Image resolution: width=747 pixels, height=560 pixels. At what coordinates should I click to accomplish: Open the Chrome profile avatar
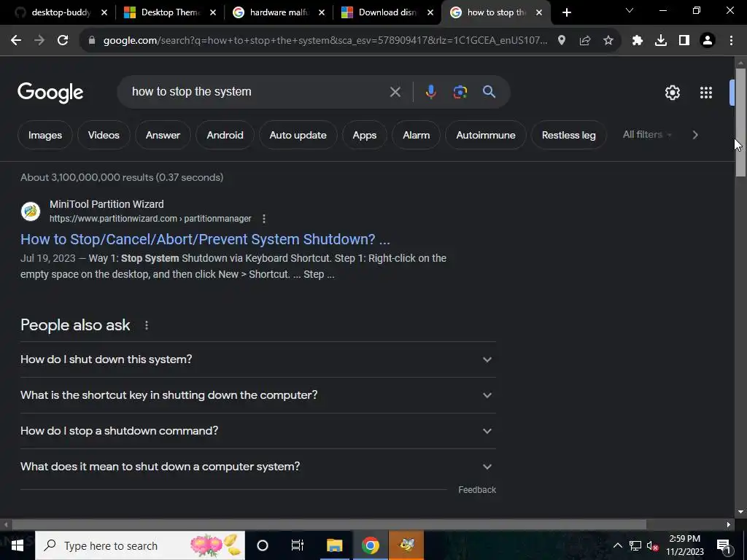pos(708,41)
